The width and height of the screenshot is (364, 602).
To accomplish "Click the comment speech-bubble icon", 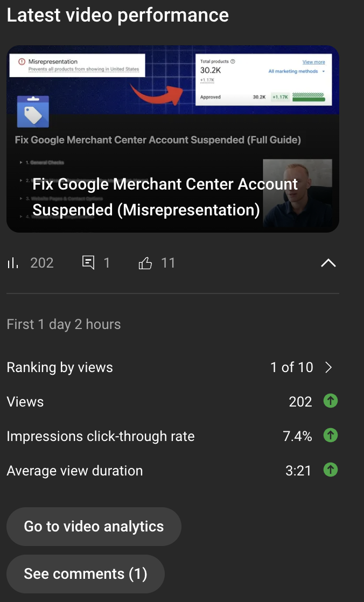I will coord(88,262).
